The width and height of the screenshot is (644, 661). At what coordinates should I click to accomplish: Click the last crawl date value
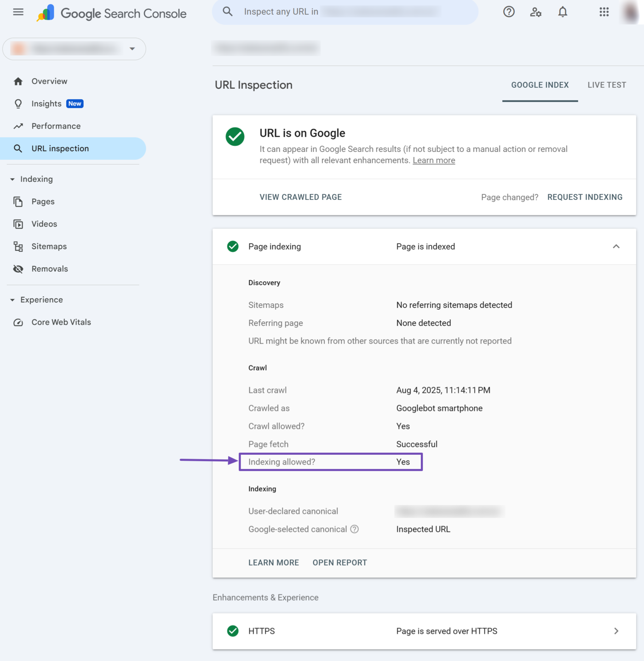[x=443, y=390]
